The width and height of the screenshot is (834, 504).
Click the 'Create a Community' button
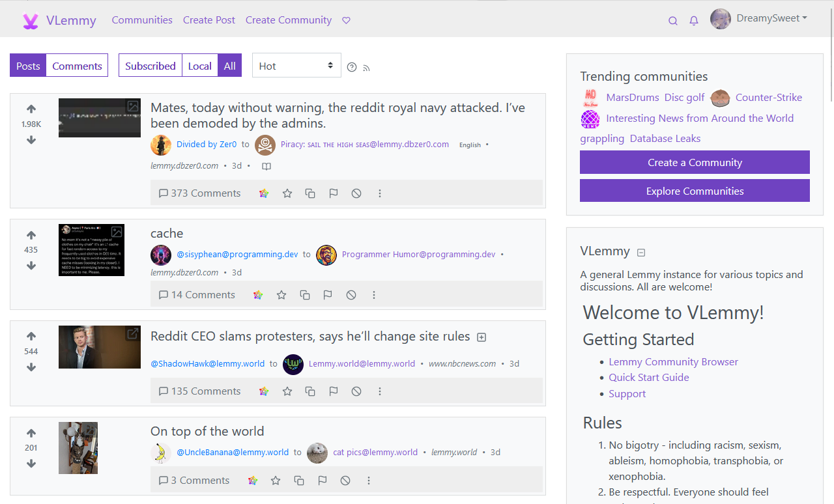(695, 162)
